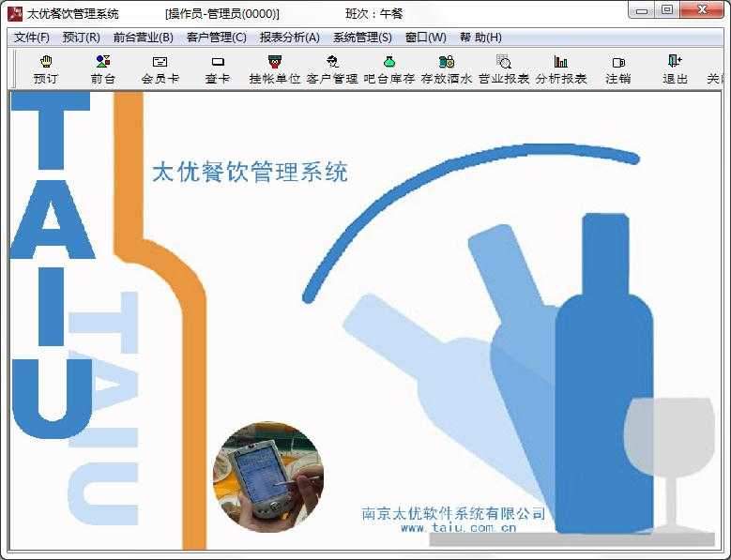Open the 帮助(H) menu
Screen dimensions: 731x560
point(480,38)
